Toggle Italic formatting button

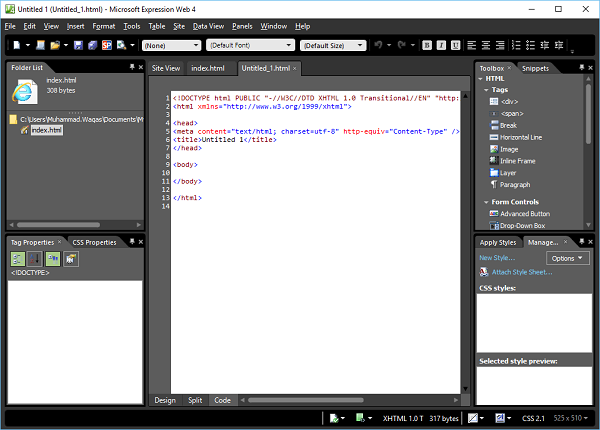point(441,45)
